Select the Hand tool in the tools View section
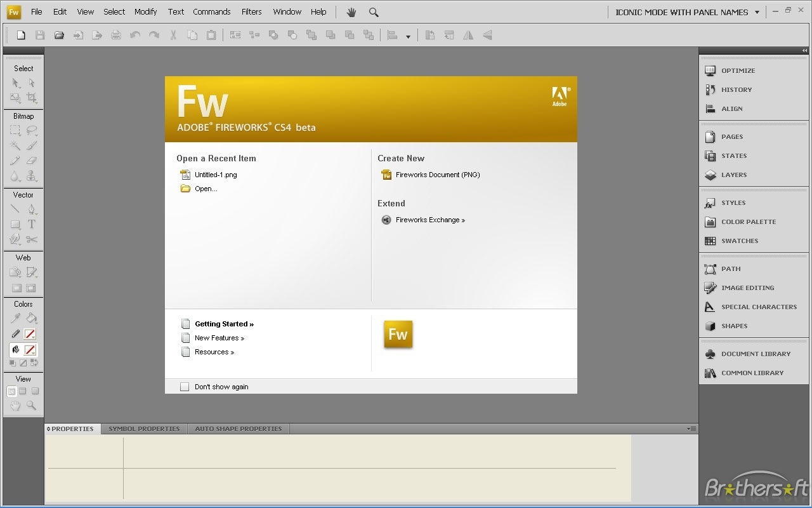This screenshot has height=508, width=812. (x=15, y=406)
